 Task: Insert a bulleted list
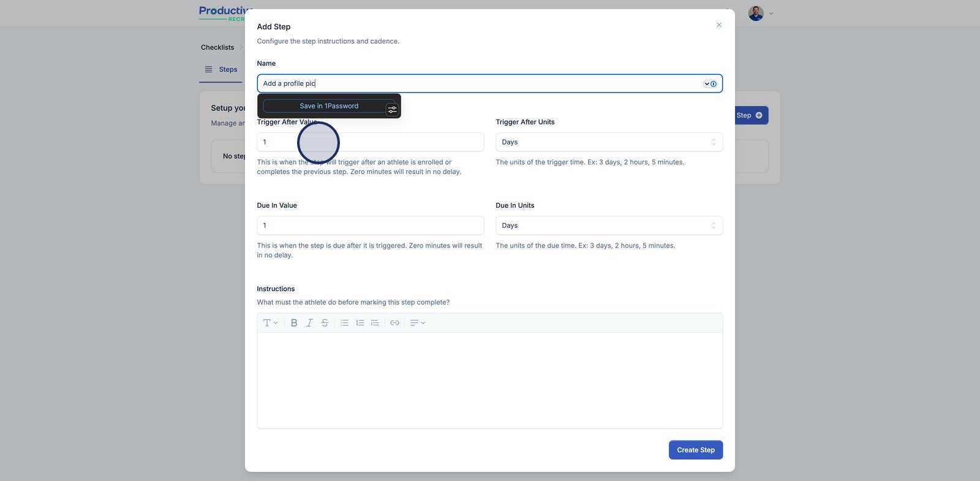tap(344, 323)
